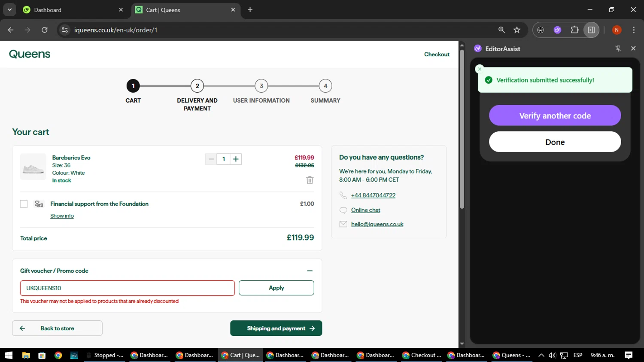The image size is (644, 362).
Task: Go forward in browser history
Action: [x=27, y=30]
